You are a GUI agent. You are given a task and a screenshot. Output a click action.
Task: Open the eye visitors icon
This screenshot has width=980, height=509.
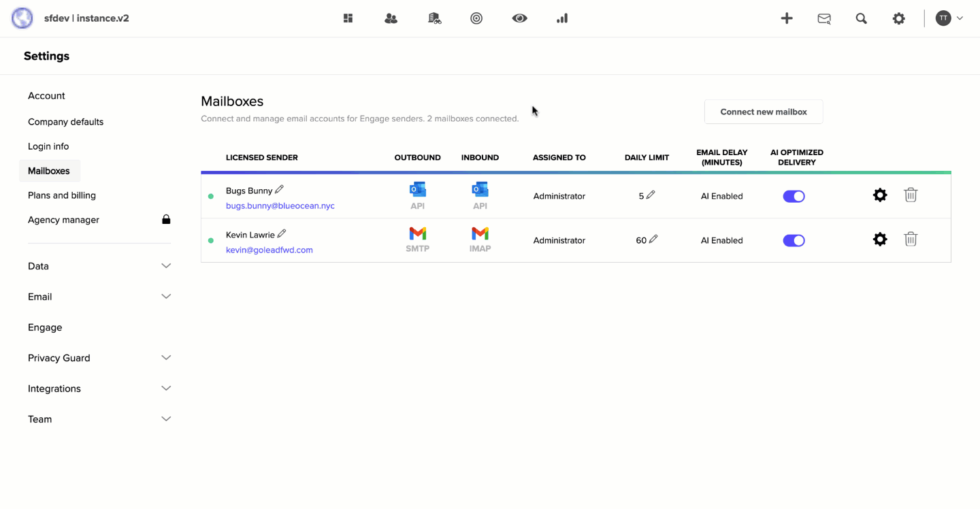(x=519, y=18)
